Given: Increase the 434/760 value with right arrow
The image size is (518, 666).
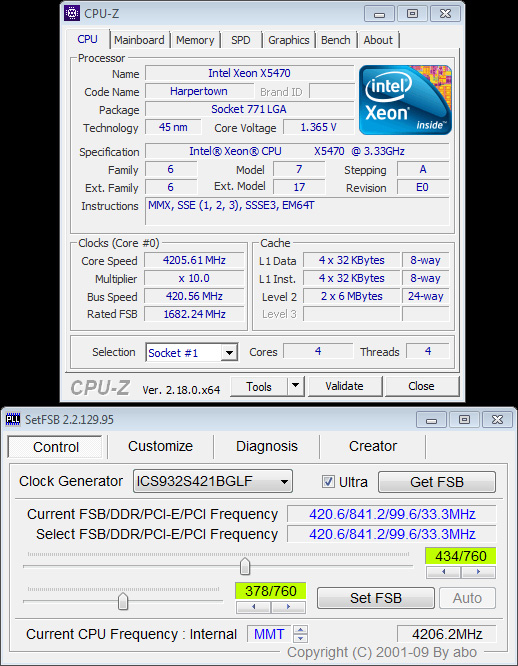Looking at the screenshot, I should point(478,572).
